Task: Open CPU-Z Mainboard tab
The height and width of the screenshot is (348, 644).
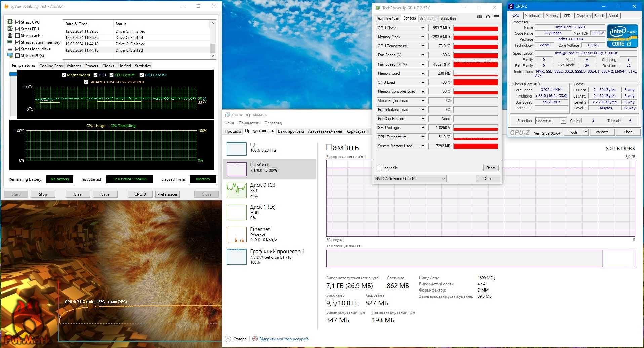Action: coord(533,16)
